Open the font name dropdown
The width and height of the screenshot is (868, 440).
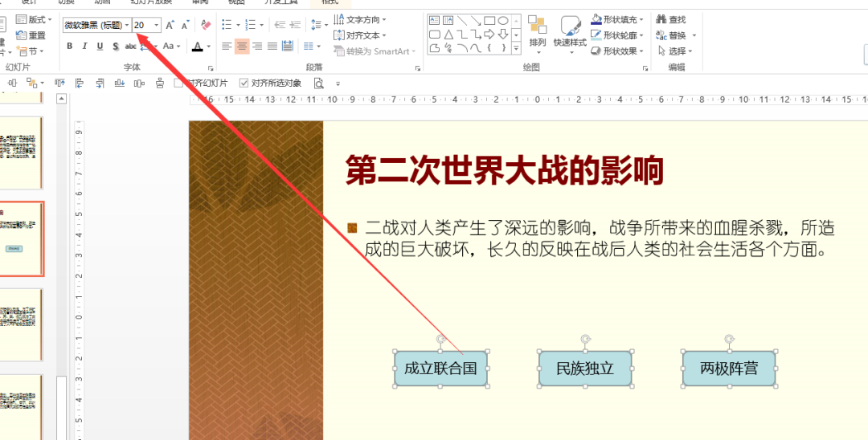pos(127,25)
